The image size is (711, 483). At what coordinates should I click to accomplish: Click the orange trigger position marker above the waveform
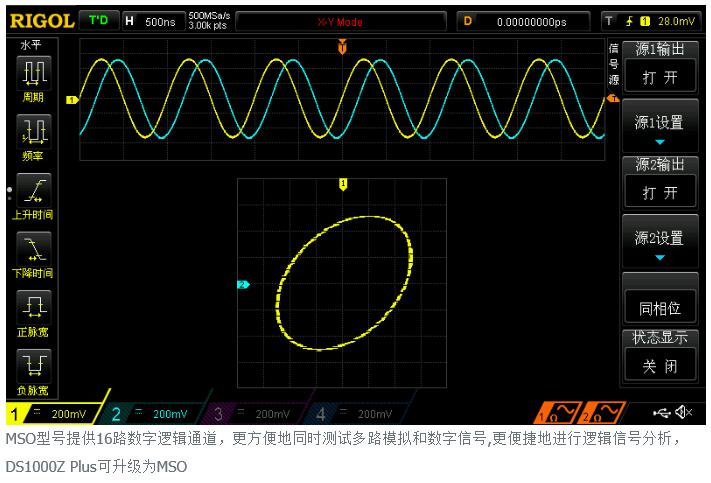click(x=342, y=47)
